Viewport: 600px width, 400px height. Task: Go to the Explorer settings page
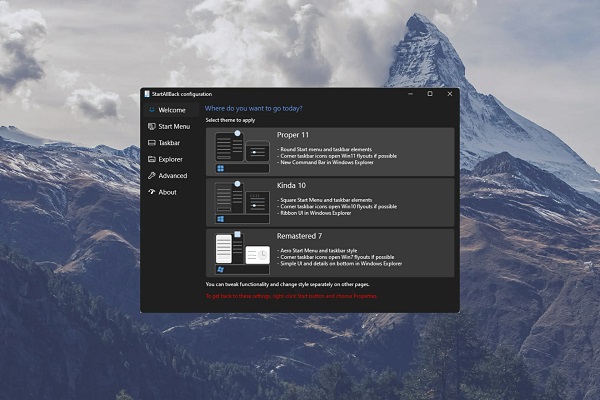(x=169, y=159)
